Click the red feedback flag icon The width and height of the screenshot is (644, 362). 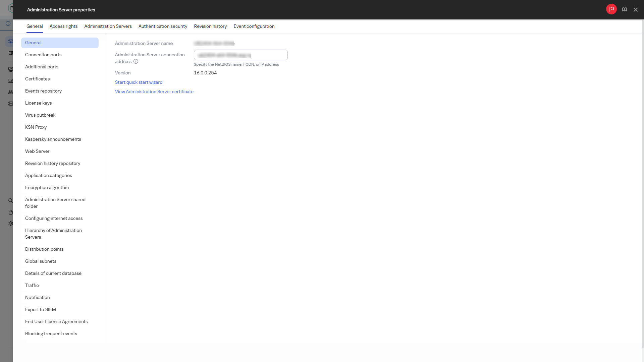pos(611,9)
